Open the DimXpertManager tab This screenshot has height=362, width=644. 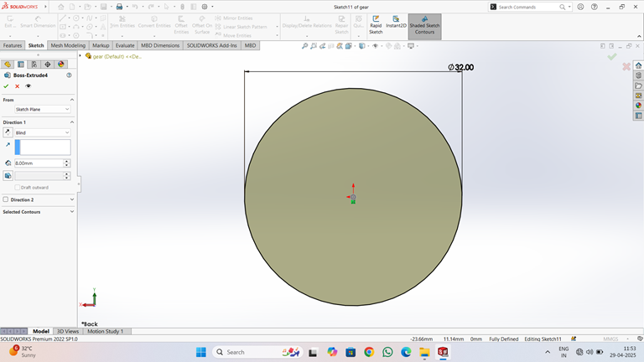48,64
